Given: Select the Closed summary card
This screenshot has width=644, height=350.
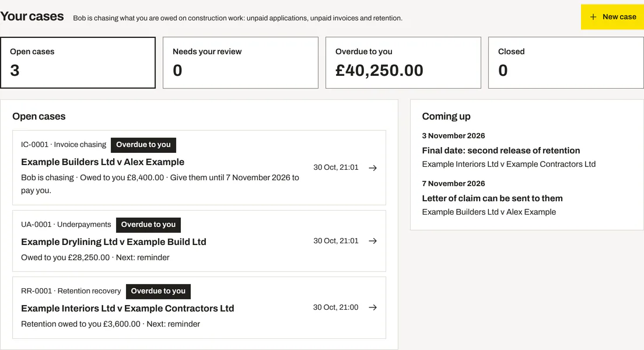Looking at the screenshot, I should [566, 62].
